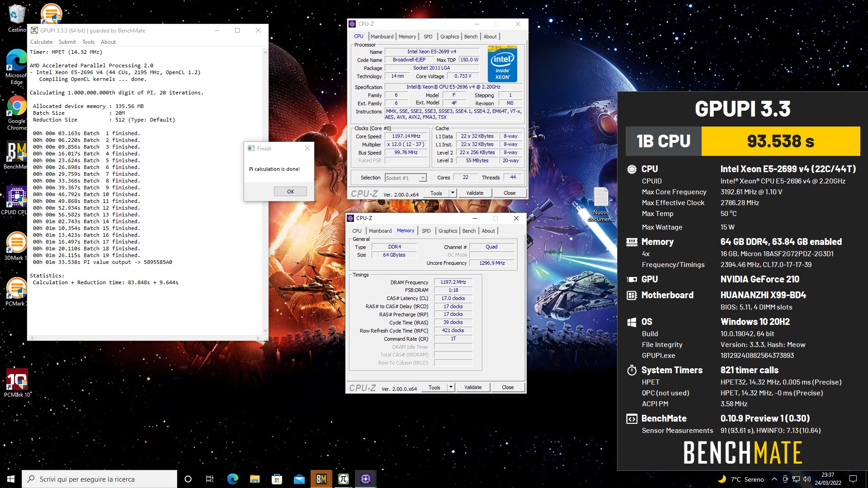Switch to BenchMate in taskbar
868x488 pixels.
[x=321, y=479]
